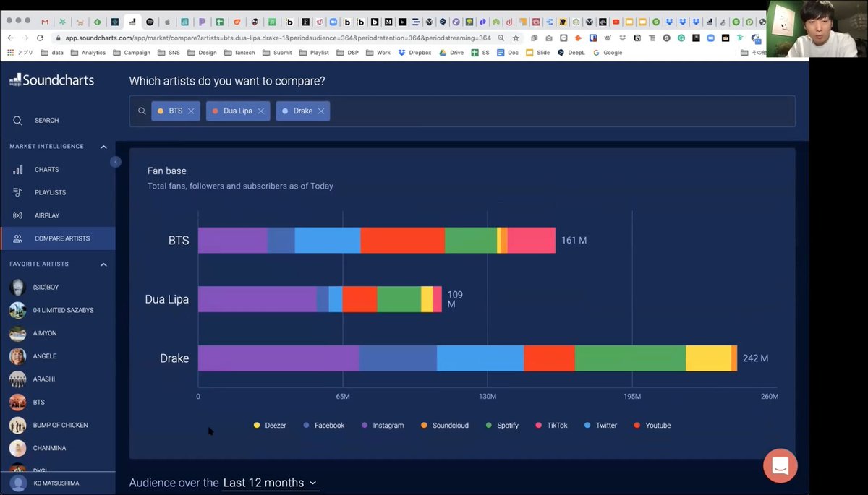Toggle TikTok in the chart legend
Image resolution: width=868 pixels, height=495 pixels.
click(x=551, y=426)
